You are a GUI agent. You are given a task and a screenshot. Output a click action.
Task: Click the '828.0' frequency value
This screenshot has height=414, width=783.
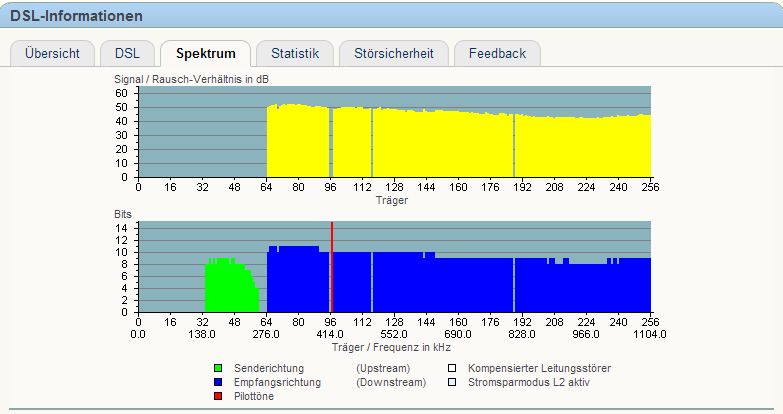(522, 335)
